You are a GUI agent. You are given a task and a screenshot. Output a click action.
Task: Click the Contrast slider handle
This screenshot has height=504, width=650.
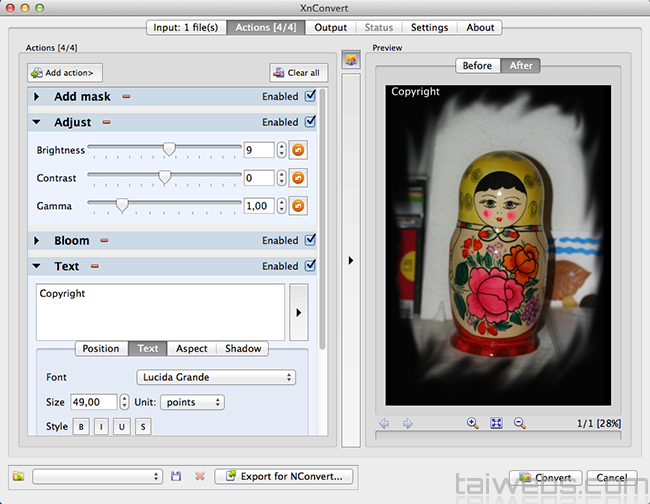[x=165, y=177]
